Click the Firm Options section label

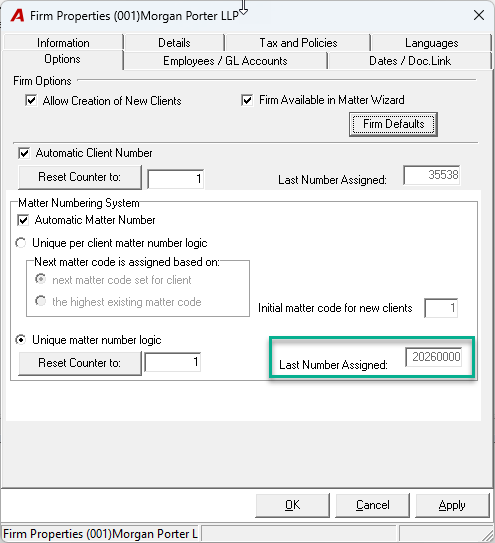click(42, 81)
